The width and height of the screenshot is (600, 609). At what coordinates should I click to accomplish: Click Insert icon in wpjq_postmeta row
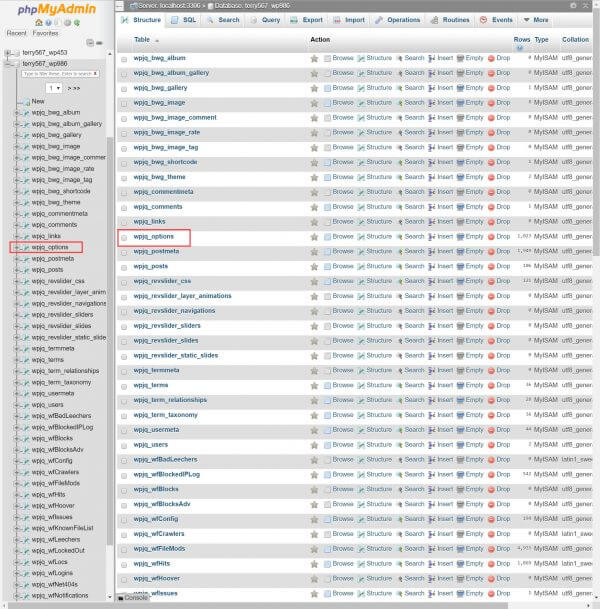(x=431, y=252)
